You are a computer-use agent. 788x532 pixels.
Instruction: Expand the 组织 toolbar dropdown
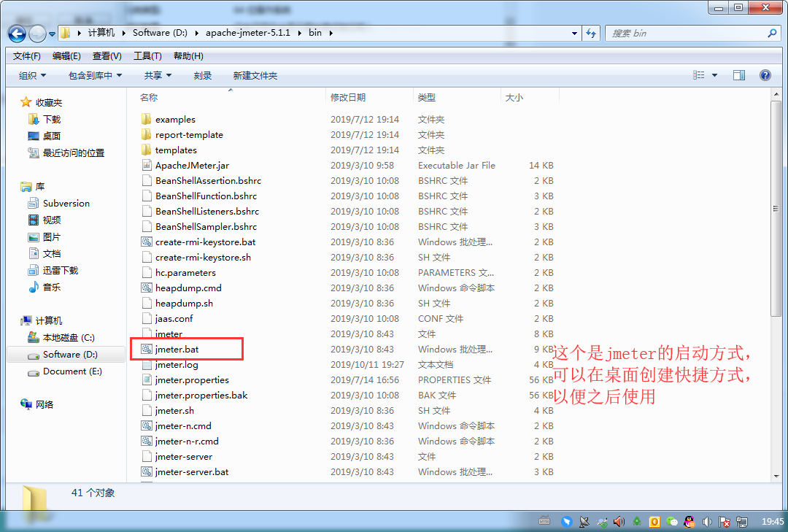[32, 75]
